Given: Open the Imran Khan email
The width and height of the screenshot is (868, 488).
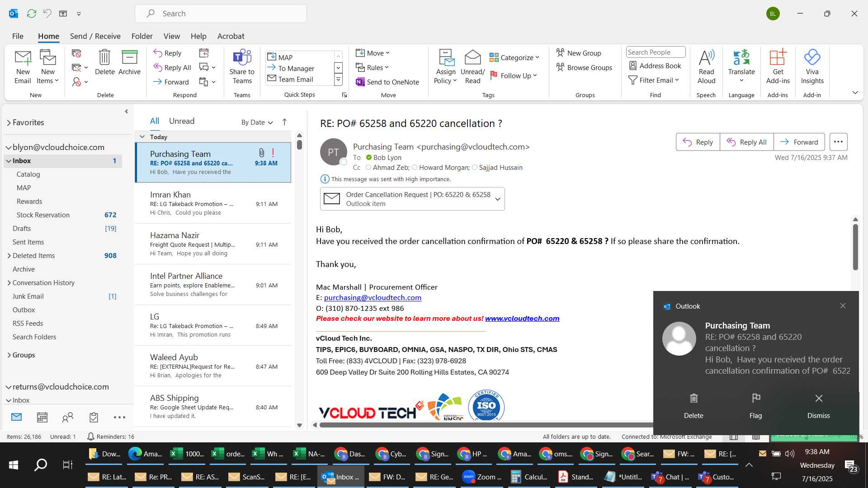Looking at the screenshot, I should click(x=213, y=203).
